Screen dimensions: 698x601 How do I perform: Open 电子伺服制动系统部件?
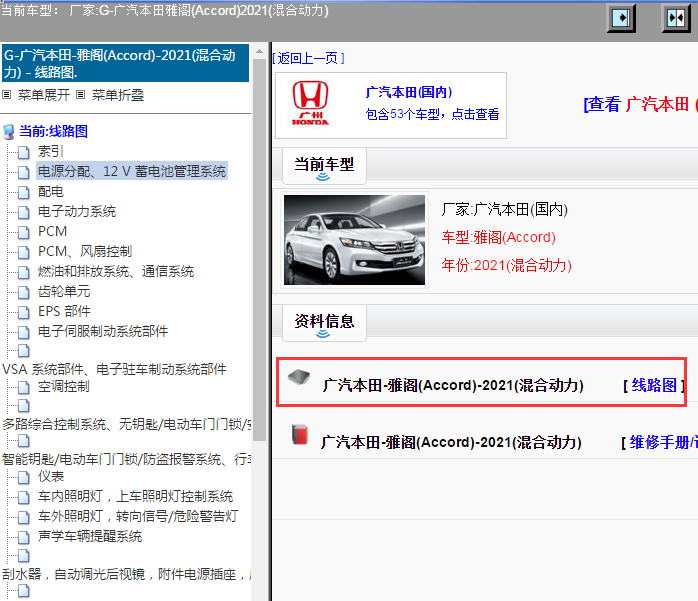[103, 331]
